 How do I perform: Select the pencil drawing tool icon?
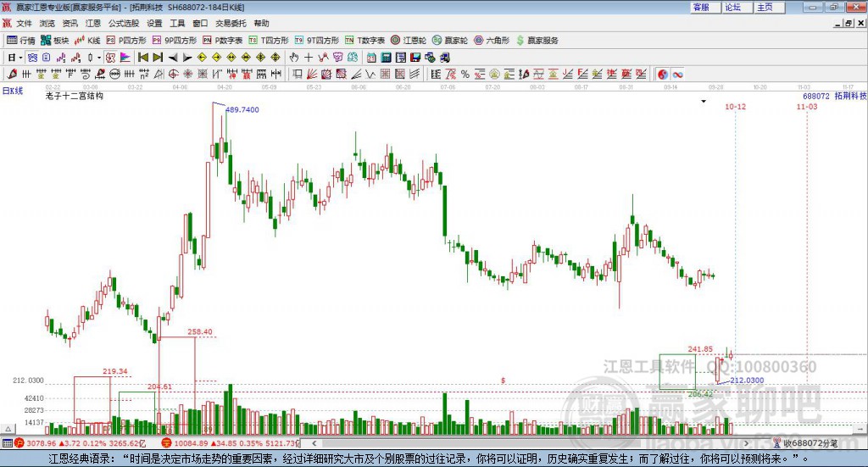[x=12, y=74]
